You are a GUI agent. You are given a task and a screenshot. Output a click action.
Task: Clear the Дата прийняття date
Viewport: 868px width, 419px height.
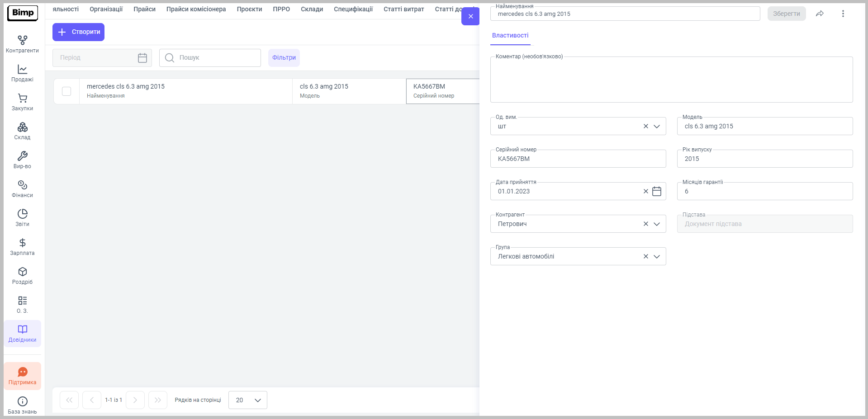(645, 191)
